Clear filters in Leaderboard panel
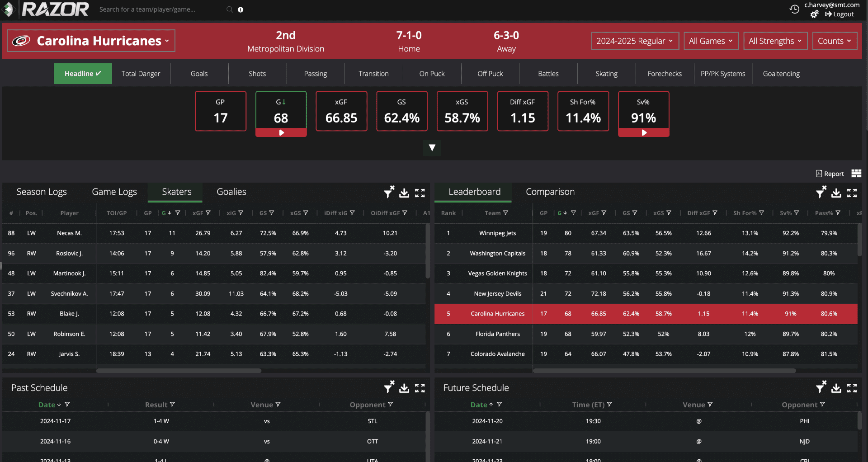The width and height of the screenshot is (868, 462). pyautogui.click(x=821, y=192)
